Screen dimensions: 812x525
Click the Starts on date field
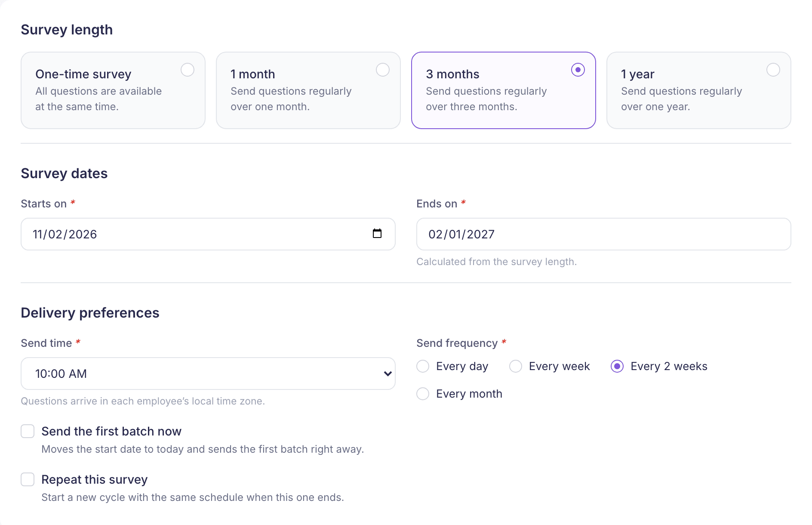(208, 234)
